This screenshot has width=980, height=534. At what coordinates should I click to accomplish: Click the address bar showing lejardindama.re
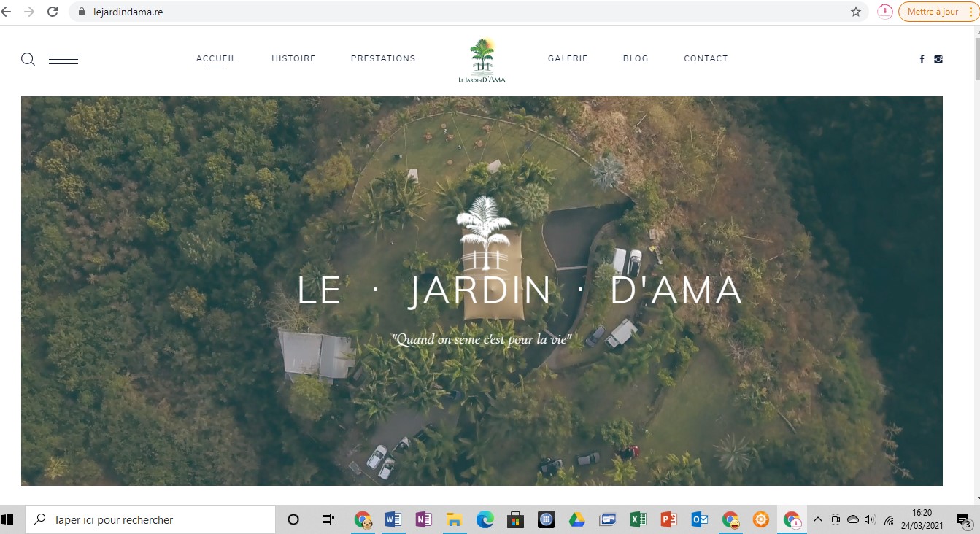coord(468,12)
